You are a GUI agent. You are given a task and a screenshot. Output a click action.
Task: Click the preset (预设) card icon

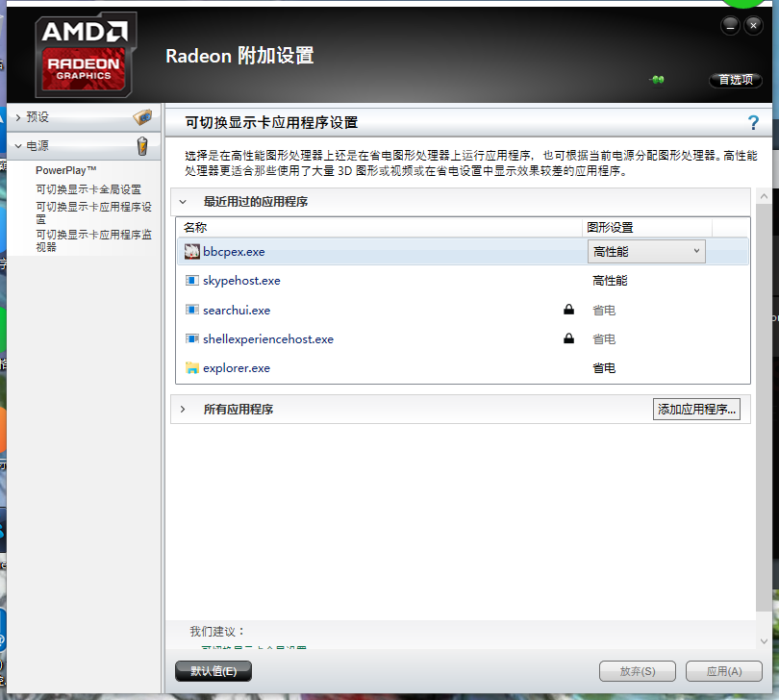[x=142, y=117]
